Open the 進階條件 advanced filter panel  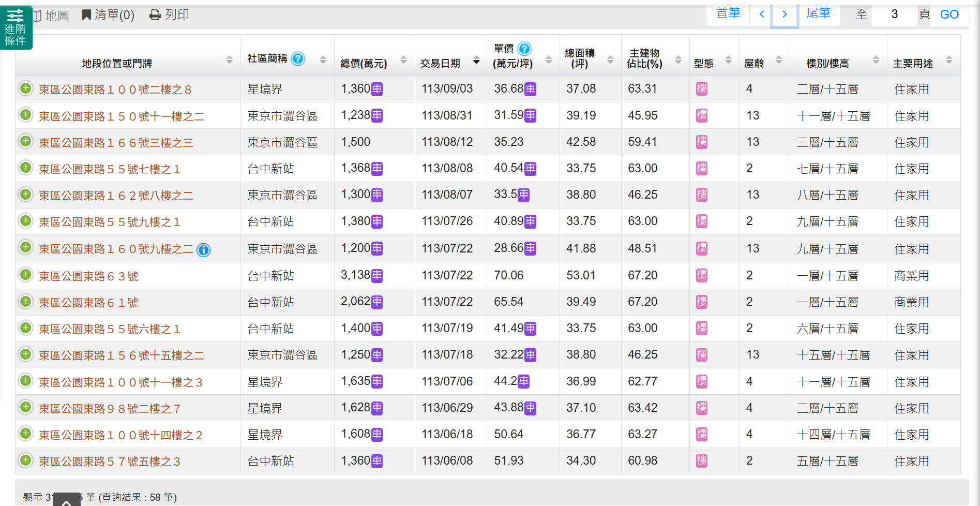click(16, 28)
